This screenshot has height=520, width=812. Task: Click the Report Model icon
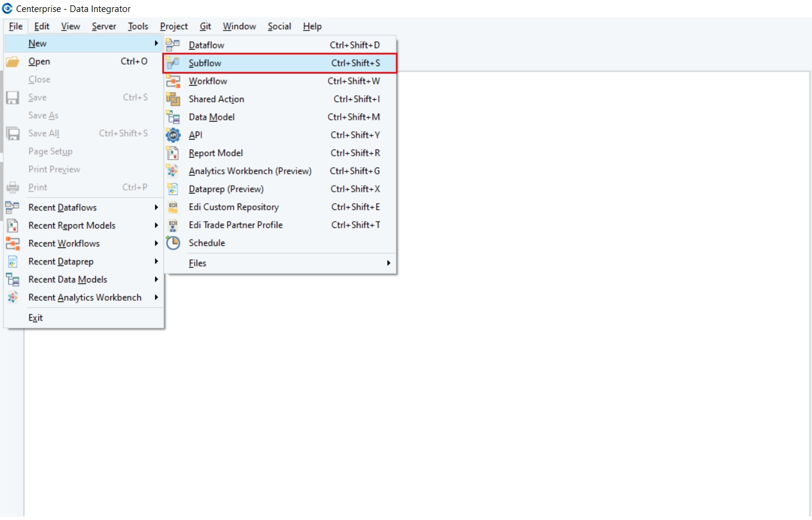[x=172, y=153]
